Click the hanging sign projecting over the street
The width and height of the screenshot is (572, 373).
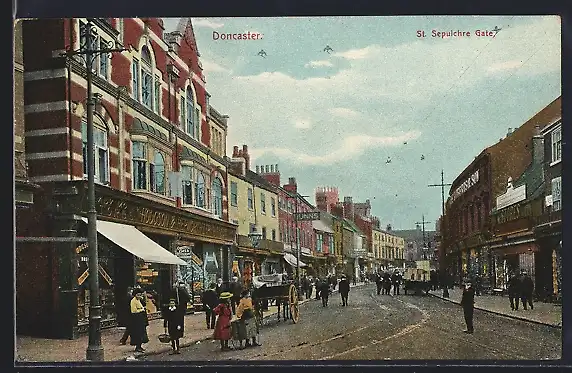308,216
